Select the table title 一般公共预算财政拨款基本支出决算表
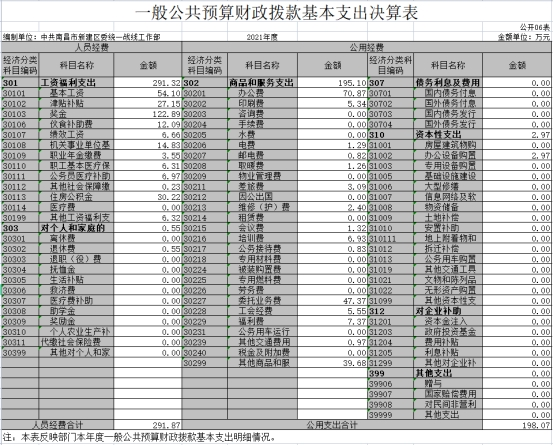554x446 pixels. point(276,13)
